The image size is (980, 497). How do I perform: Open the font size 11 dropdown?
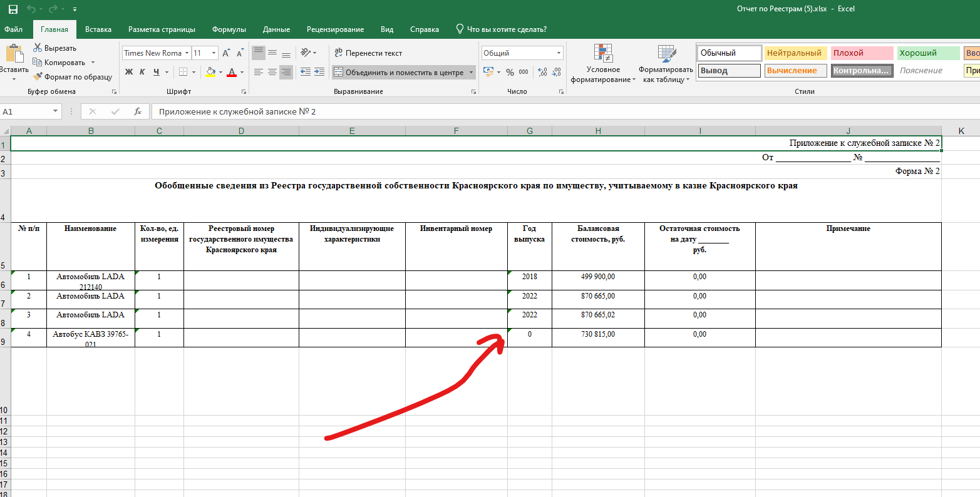click(214, 53)
